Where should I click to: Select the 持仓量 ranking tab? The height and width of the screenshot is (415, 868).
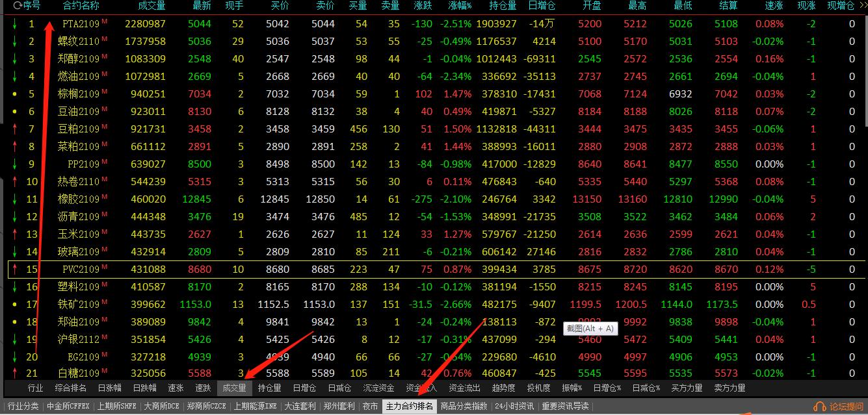click(x=269, y=388)
